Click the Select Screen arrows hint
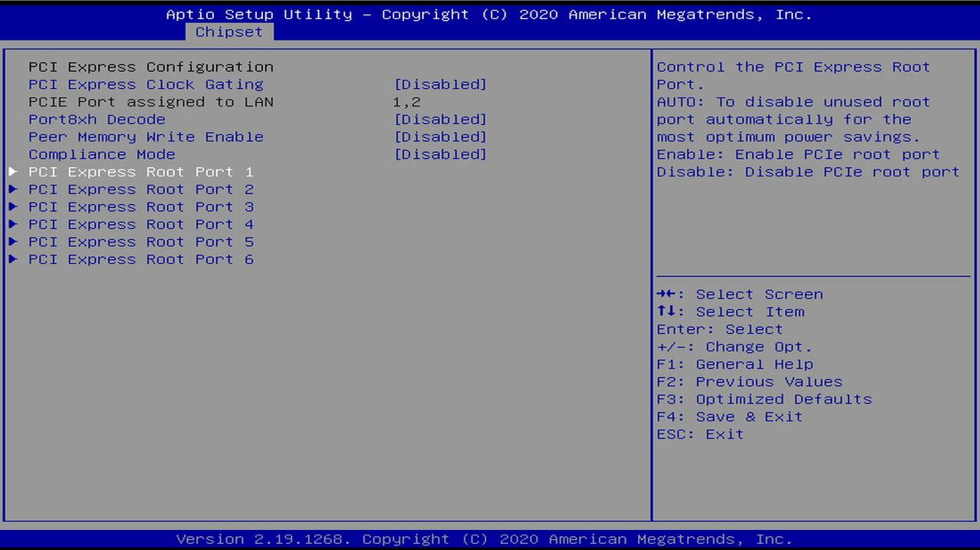This screenshot has height=550, width=980. (740, 295)
